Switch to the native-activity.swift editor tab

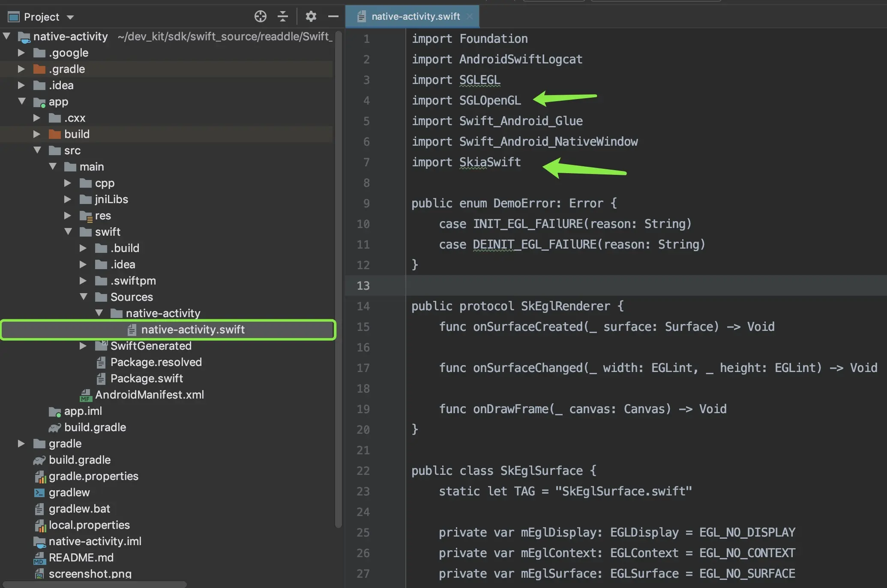coord(415,16)
